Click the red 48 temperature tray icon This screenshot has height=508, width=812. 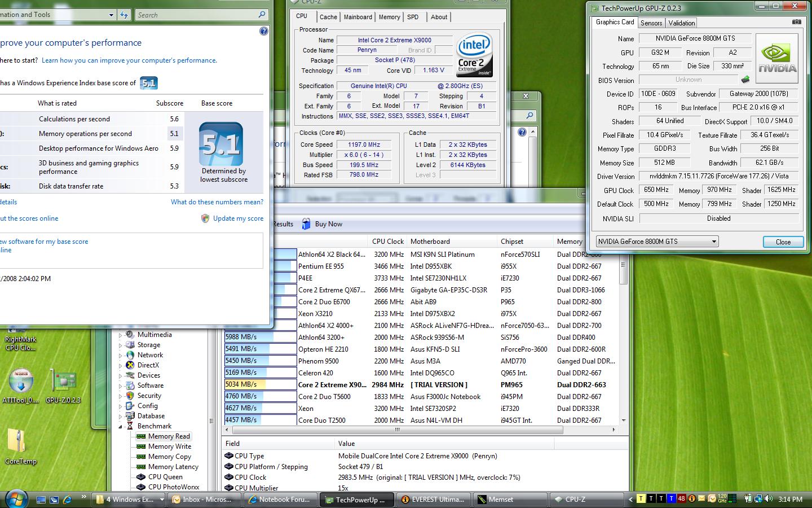click(682, 499)
